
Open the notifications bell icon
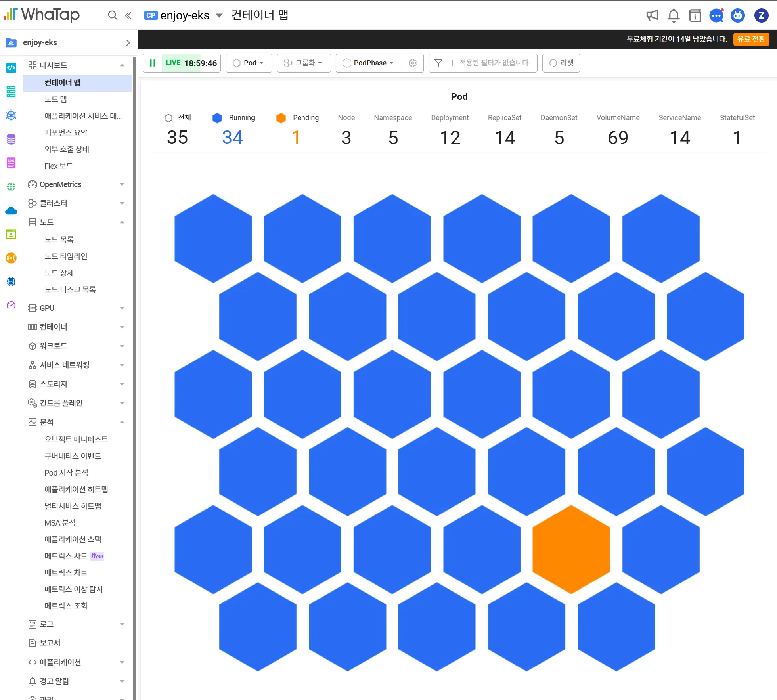pyautogui.click(x=674, y=15)
